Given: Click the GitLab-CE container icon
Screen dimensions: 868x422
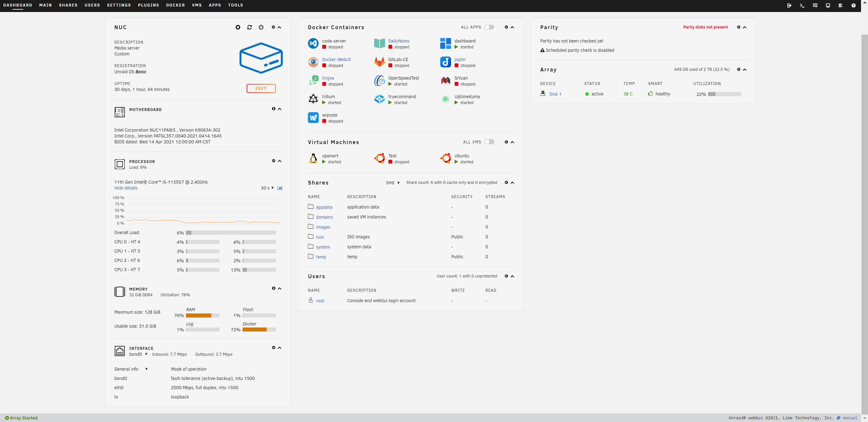Looking at the screenshot, I should tap(379, 62).
